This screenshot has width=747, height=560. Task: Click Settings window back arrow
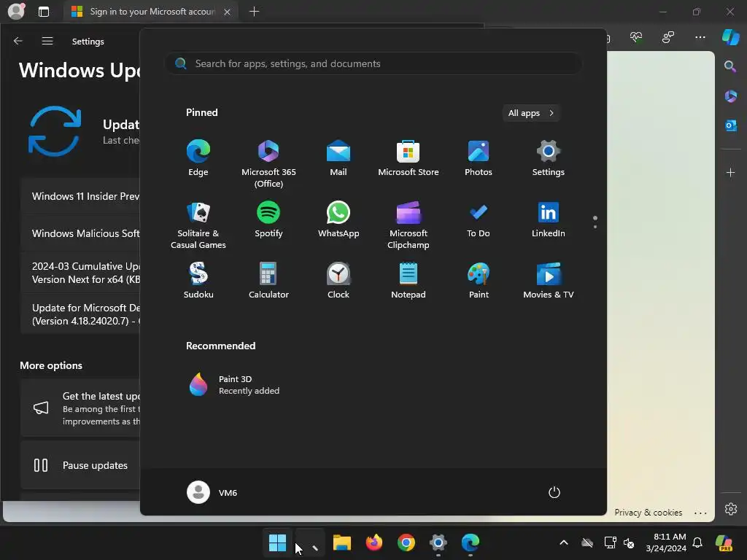coord(18,42)
